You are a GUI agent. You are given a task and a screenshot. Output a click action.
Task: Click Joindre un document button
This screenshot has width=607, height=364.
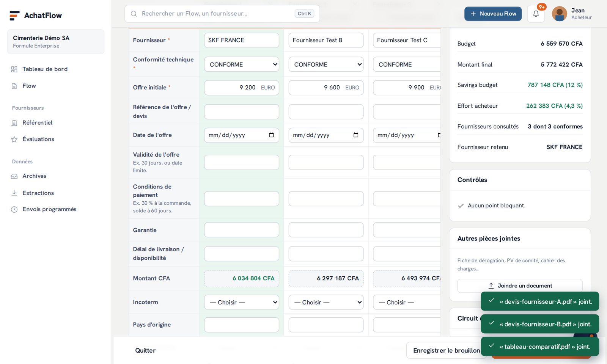[x=520, y=286]
